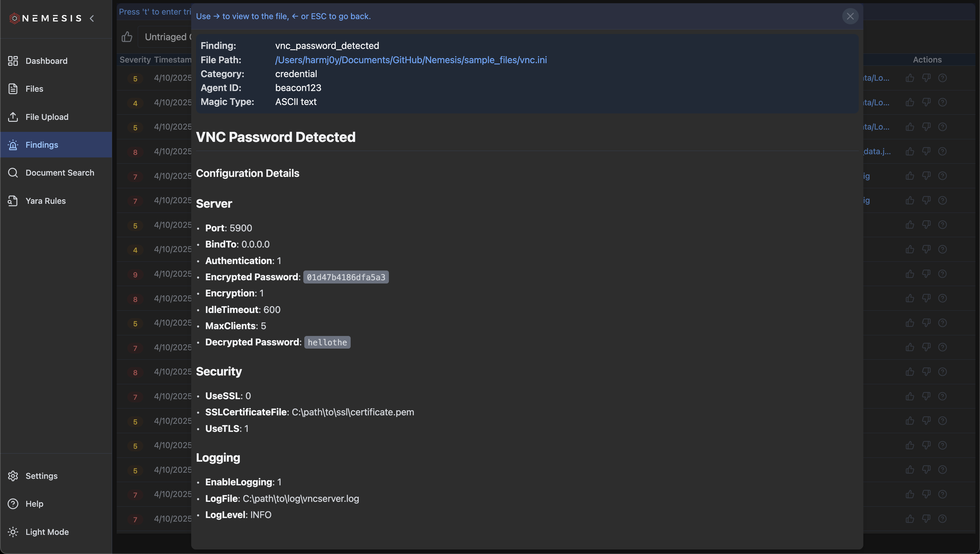Image resolution: width=980 pixels, height=554 pixels.
Task: Switch to Light Mode
Action: coord(47,532)
